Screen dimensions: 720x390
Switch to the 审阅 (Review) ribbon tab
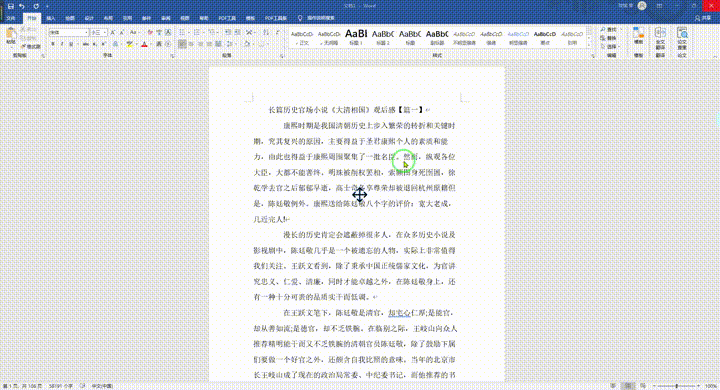[166, 18]
